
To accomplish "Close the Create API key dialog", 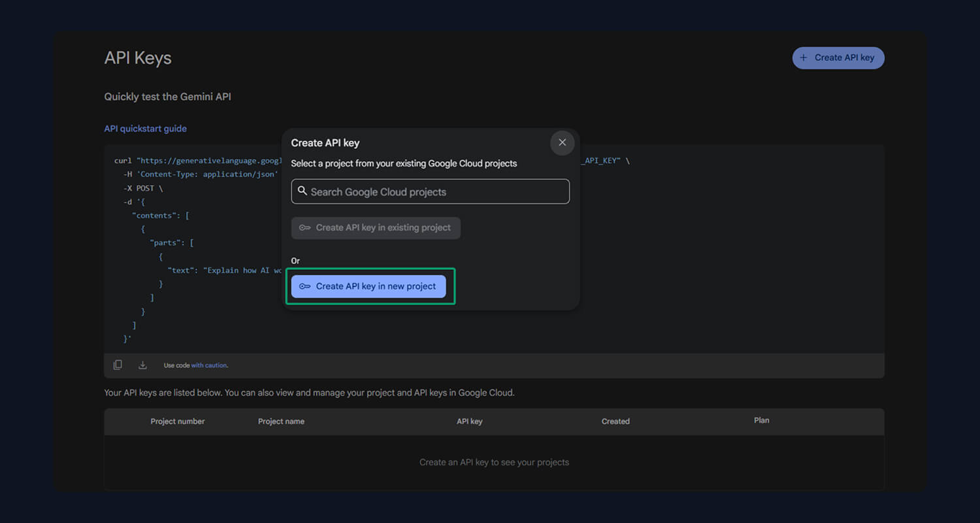I will coord(562,143).
